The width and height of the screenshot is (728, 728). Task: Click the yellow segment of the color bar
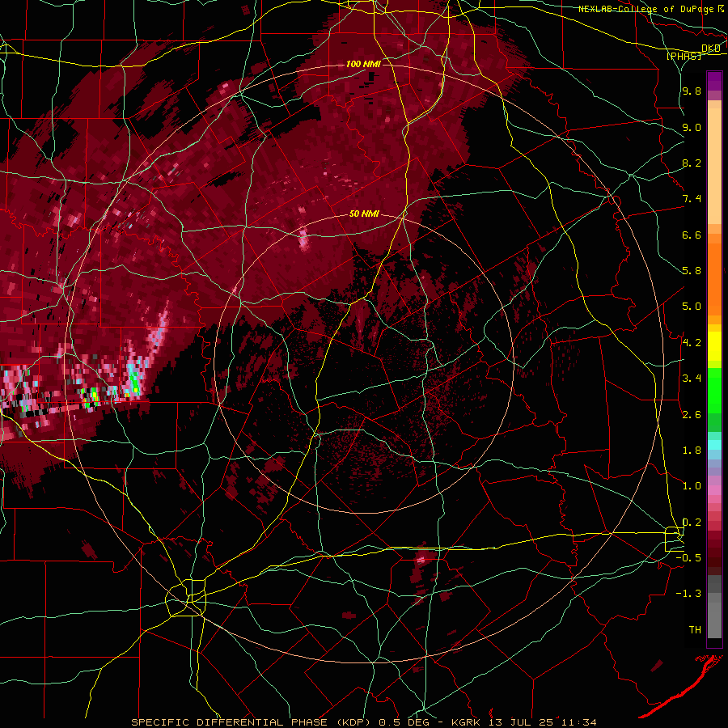(x=714, y=346)
